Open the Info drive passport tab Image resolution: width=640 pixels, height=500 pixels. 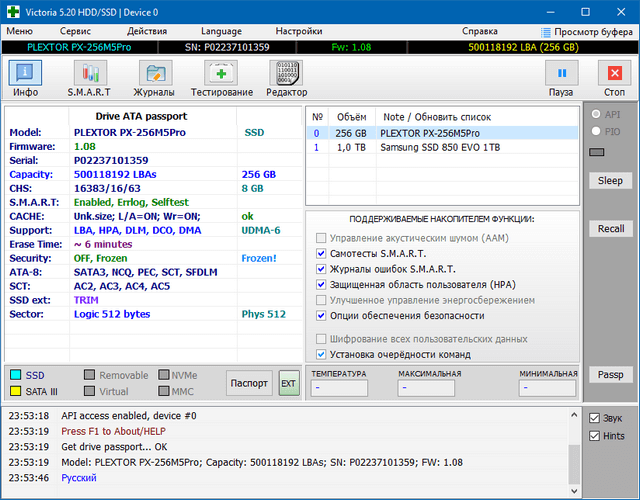point(26,78)
